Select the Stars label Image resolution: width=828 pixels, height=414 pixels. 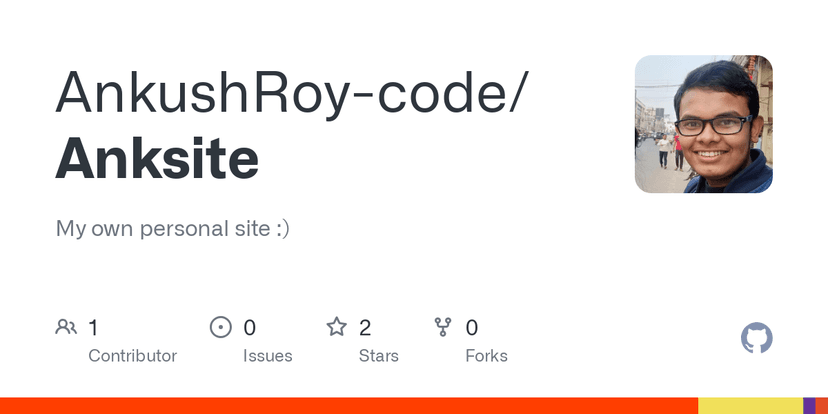(x=378, y=356)
